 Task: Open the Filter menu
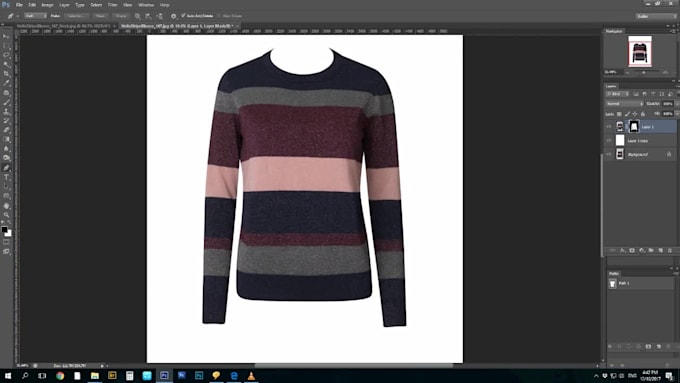pyautogui.click(x=112, y=5)
